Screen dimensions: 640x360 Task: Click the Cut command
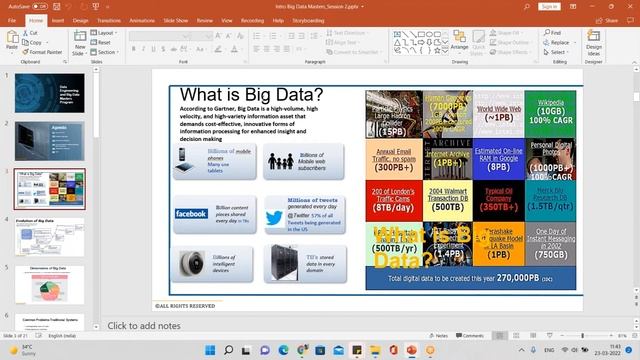[30, 33]
